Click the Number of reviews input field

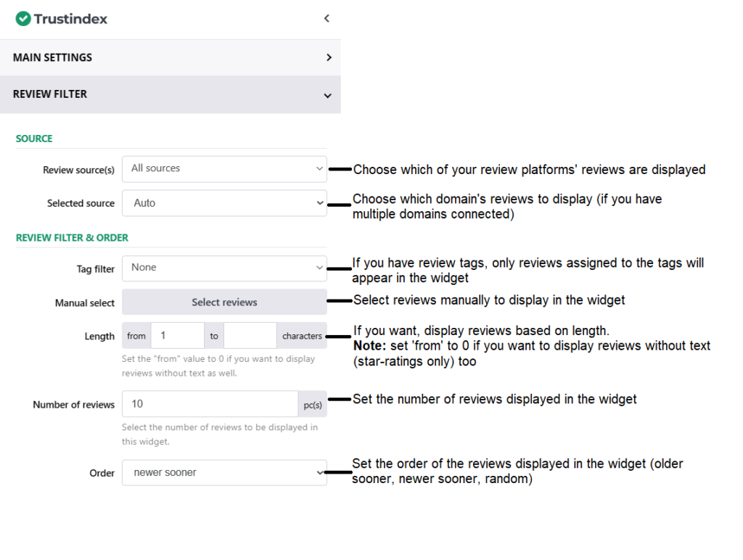click(210, 404)
